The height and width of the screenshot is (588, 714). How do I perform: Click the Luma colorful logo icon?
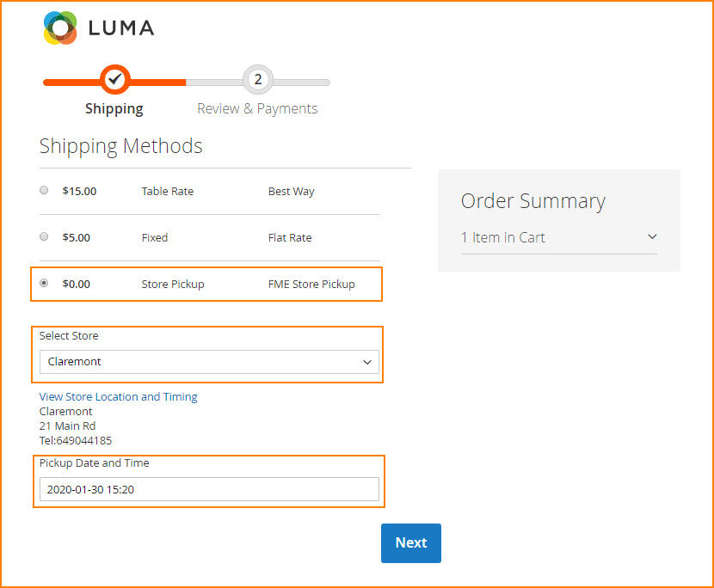click(x=60, y=28)
